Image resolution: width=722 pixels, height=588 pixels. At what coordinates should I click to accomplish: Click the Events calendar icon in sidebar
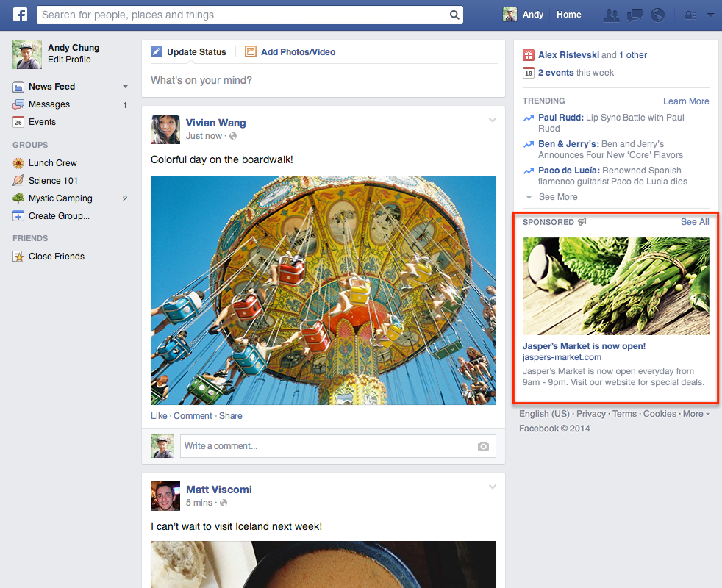(18, 122)
